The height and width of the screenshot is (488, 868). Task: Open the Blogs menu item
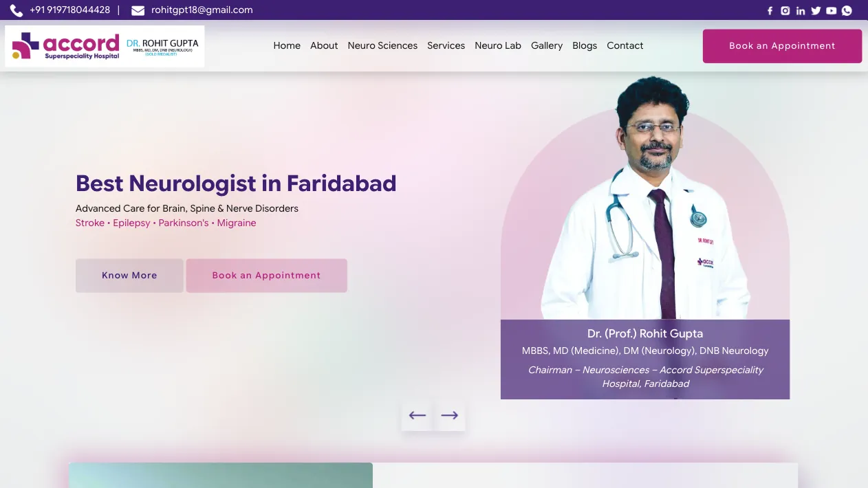pos(585,45)
